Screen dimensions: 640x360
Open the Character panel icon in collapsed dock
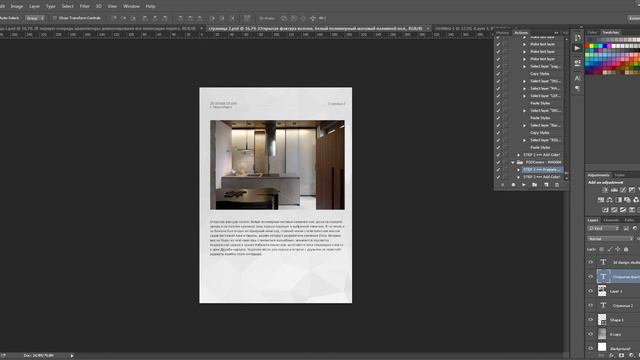pos(577,78)
